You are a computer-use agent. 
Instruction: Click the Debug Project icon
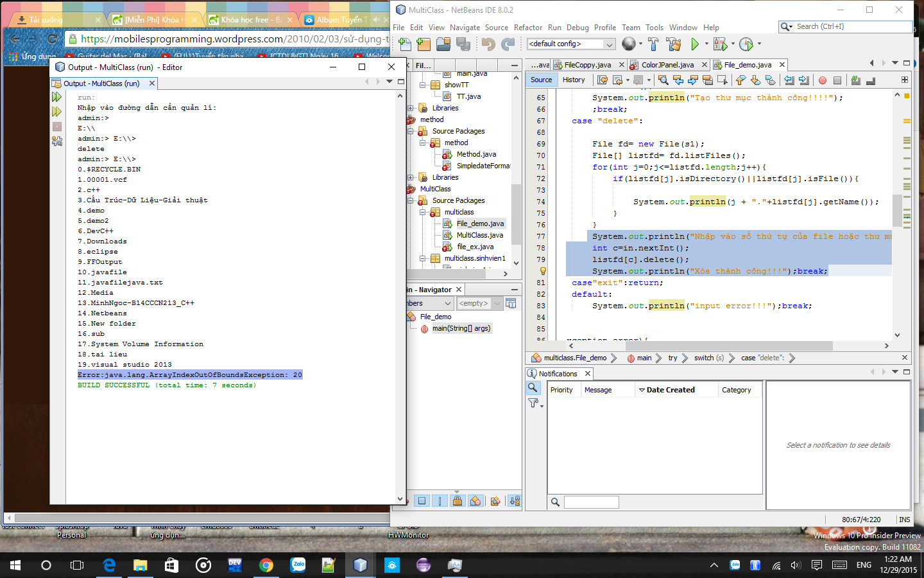point(721,44)
